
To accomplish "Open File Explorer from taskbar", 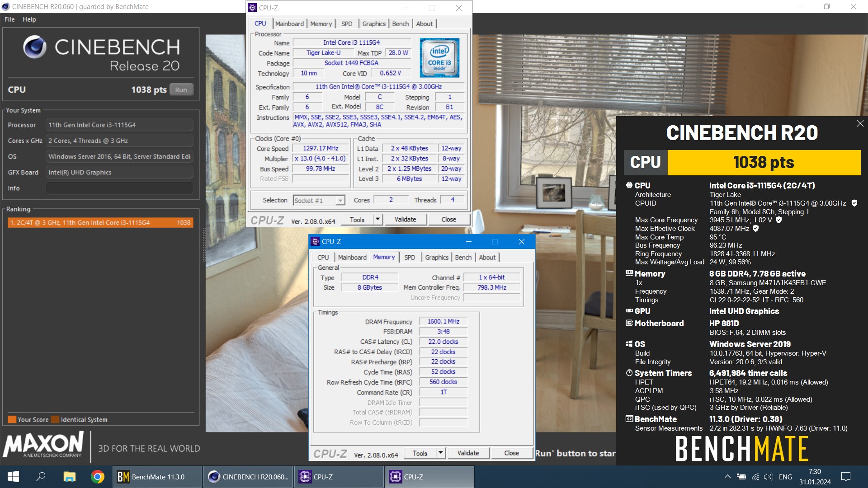I will pyautogui.click(x=69, y=477).
